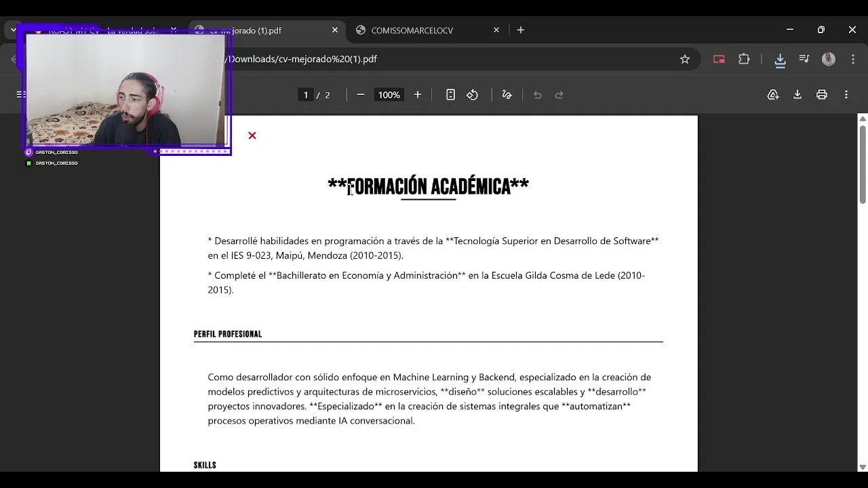This screenshot has width=868, height=488.
Task: Click the vertical scrollbar thumb
Action: (863, 163)
